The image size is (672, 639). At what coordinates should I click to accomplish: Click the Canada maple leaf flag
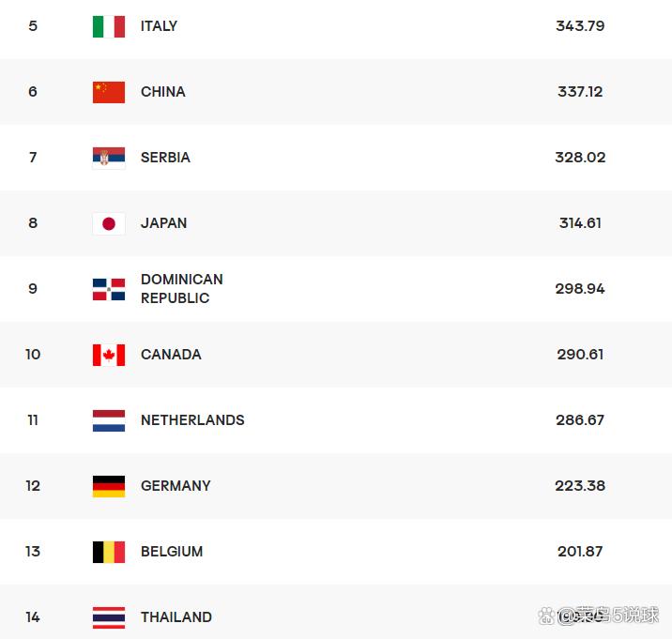coord(109,355)
